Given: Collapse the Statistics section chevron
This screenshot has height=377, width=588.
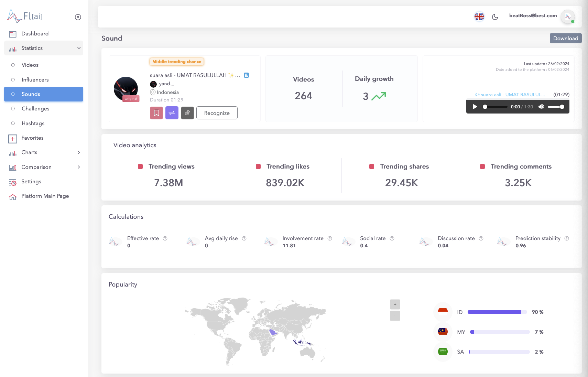Looking at the screenshot, I should (79, 48).
